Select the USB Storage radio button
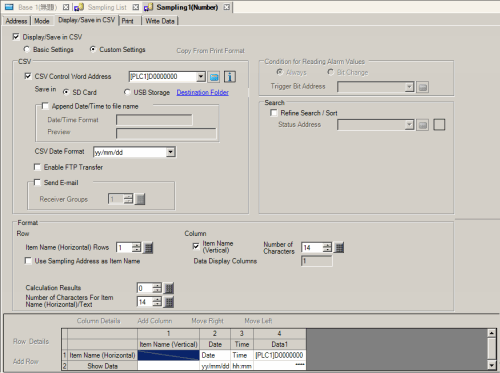 pos(127,92)
